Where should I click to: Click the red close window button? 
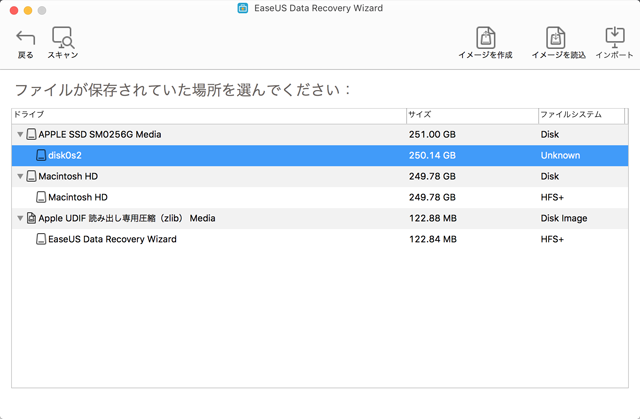[14, 10]
